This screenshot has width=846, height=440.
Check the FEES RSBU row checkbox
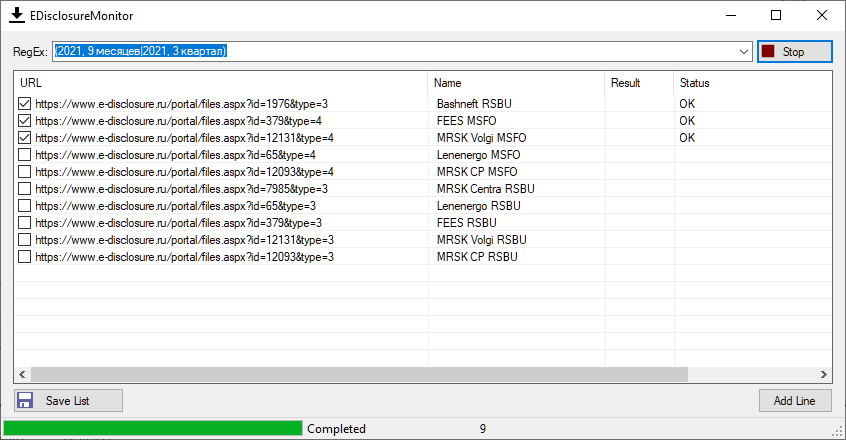click(24, 223)
